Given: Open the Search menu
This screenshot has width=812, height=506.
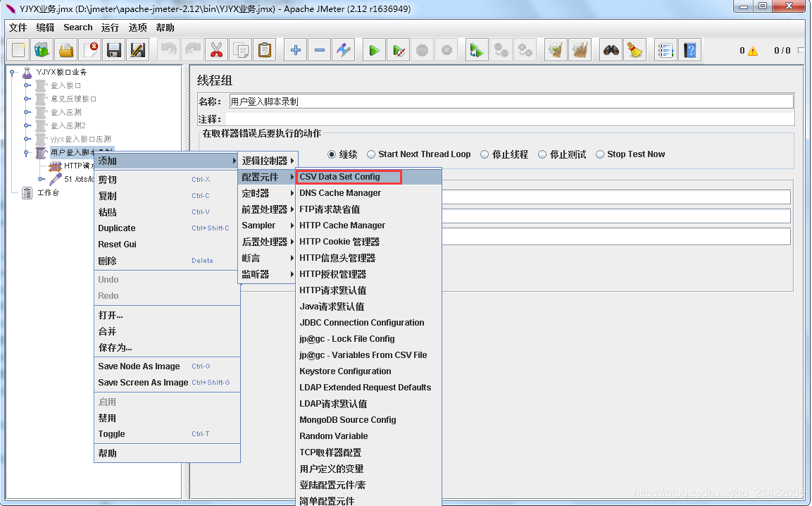Looking at the screenshot, I should point(78,27).
